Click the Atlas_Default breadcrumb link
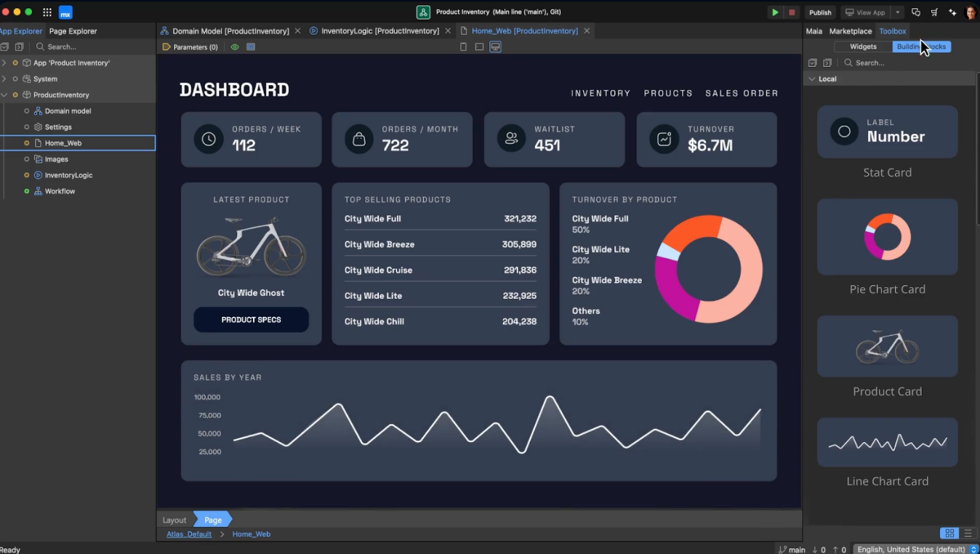The image size is (980, 554). 189,534
